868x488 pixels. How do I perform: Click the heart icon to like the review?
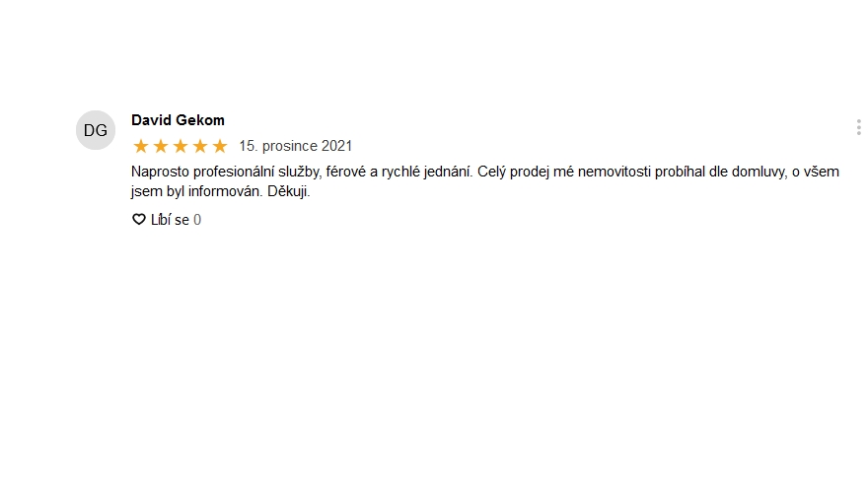pyautogui.click(x=139, y=220)
